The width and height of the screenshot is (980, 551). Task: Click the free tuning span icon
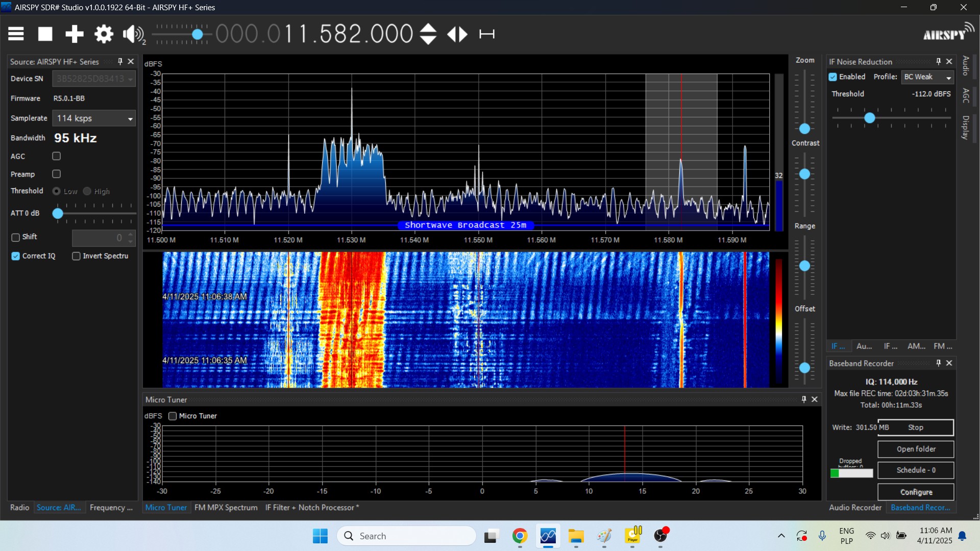487,34
